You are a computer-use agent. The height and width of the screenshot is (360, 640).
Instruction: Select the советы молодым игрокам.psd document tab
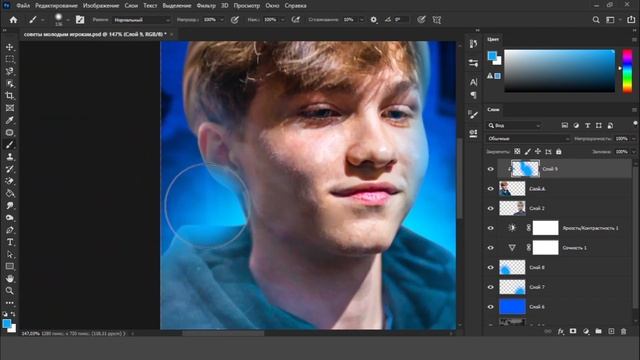point(95,34)
